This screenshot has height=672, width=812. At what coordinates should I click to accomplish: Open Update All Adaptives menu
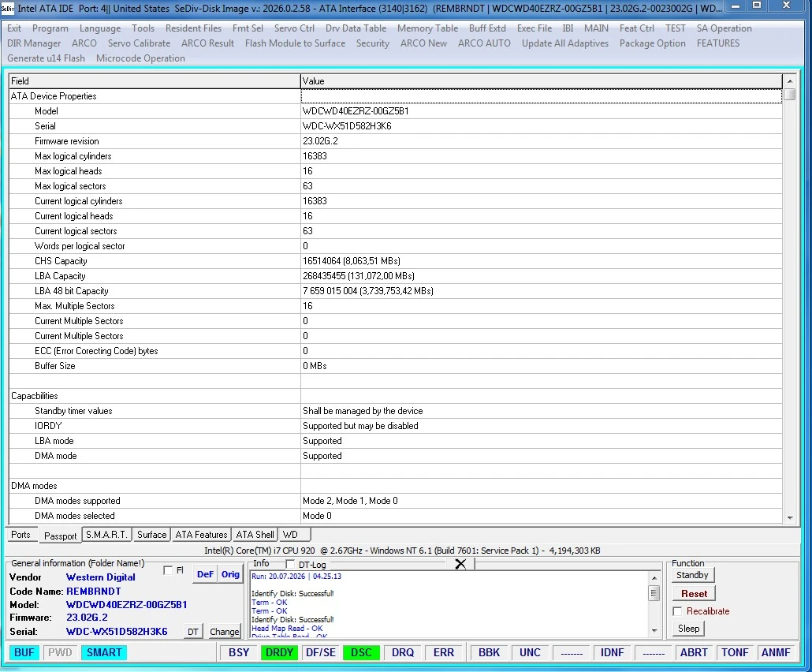[565, 43]
